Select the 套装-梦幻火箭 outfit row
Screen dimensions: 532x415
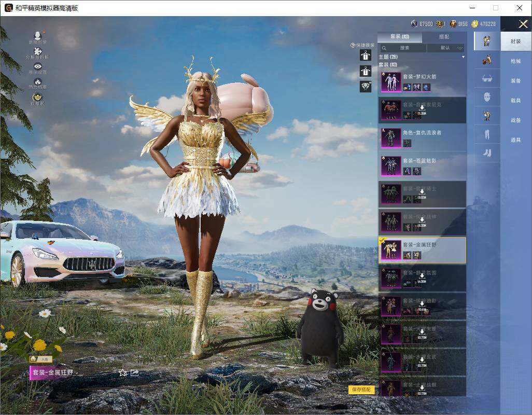tap(422, 82)
